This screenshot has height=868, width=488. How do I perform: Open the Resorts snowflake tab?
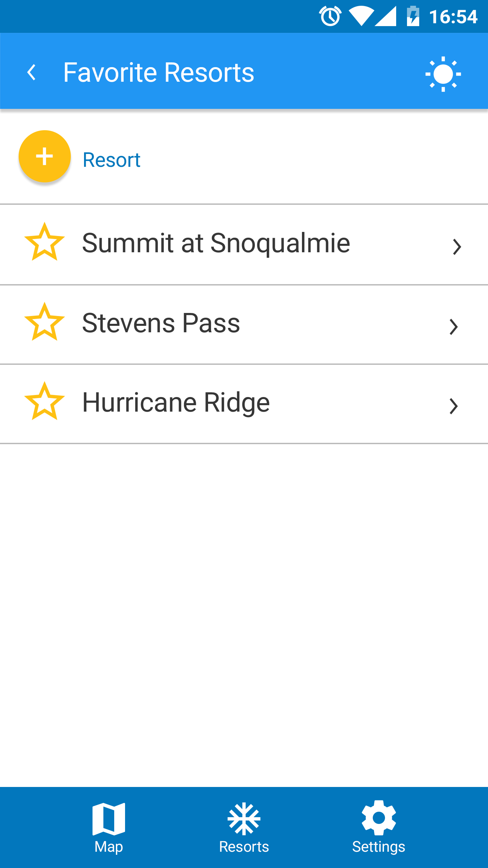(244, 818)
